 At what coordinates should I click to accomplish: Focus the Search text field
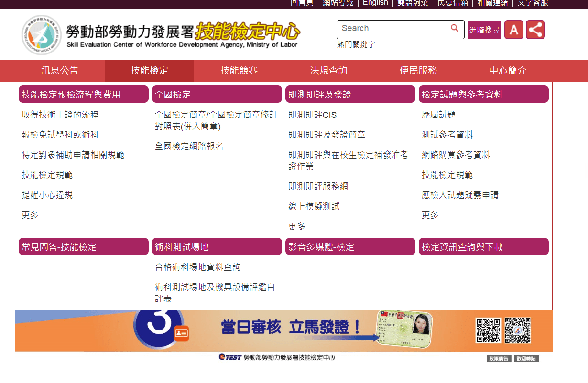[392, 29]
